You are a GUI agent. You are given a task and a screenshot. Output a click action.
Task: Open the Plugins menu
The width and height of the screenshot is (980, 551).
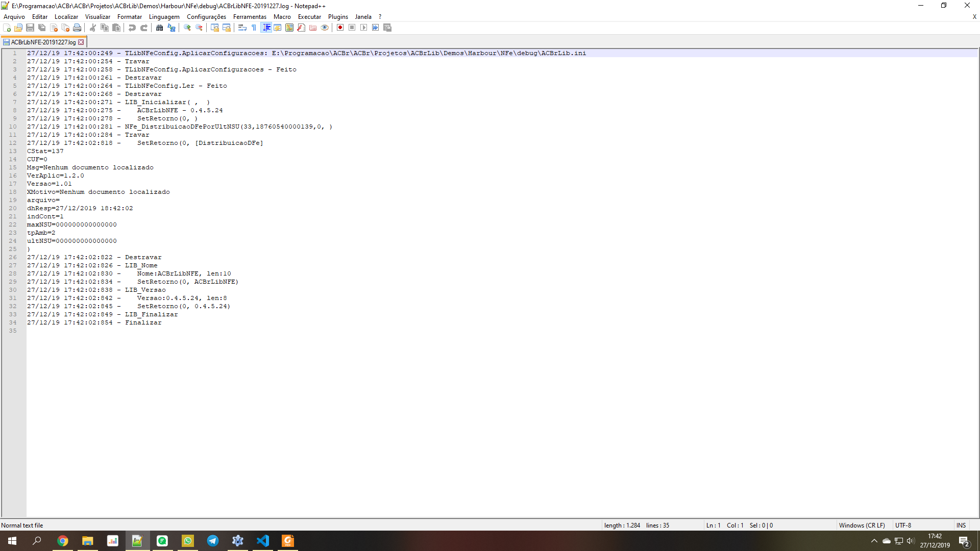tap(338, 17)
